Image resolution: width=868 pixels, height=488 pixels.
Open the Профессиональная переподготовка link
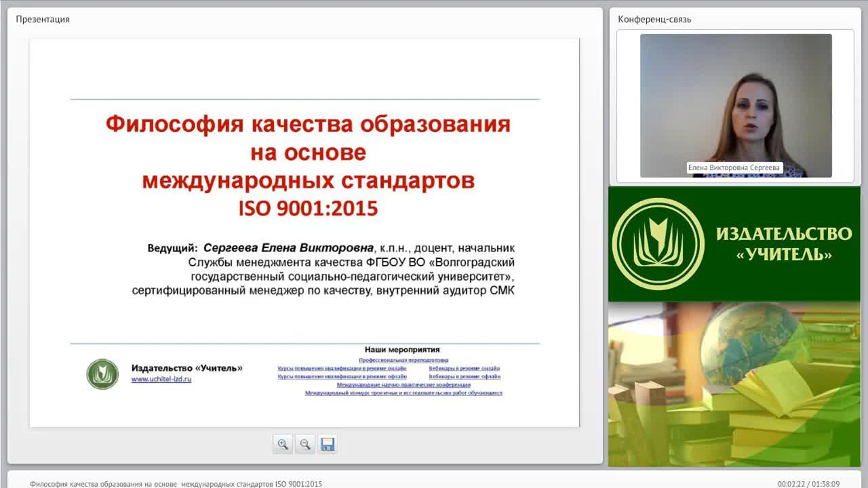point(403,361)
